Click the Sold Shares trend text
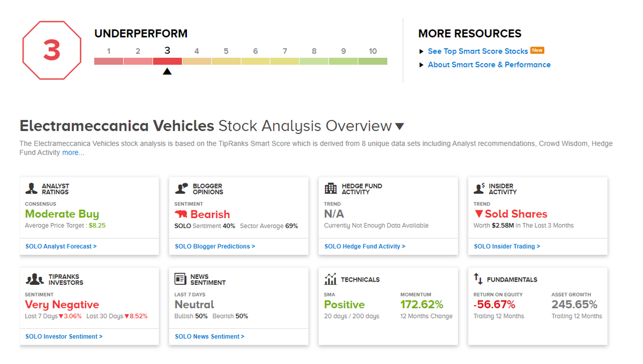This screenshot has width=643, height=364. pyautogui.click(x=516, y=214)
